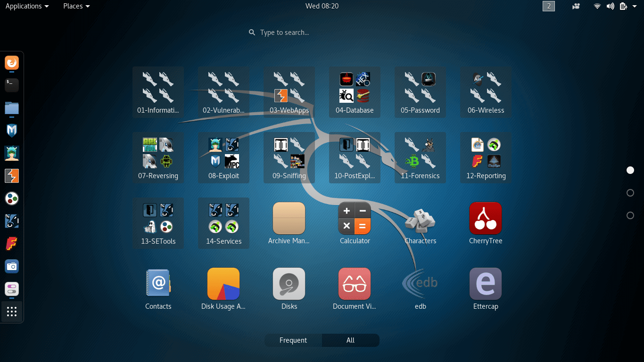Open the 03-WebApps folder
The height and width of the screenshot is (362, 644).
(x=289, y=92)
